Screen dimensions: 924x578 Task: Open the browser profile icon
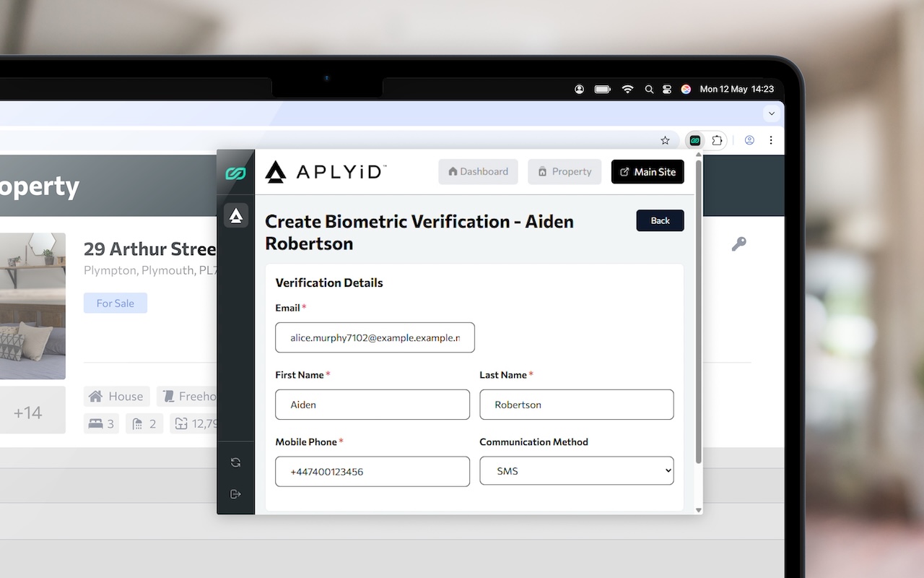point(749,140)
